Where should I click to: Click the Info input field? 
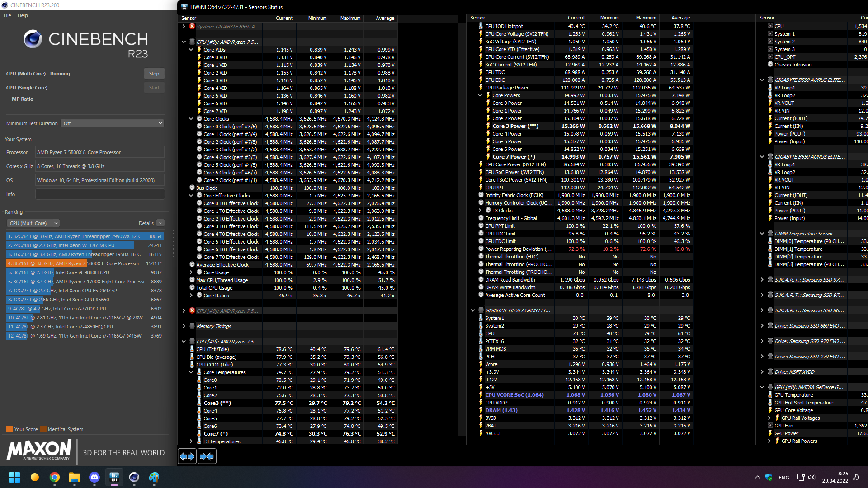[x=100, y=194]
